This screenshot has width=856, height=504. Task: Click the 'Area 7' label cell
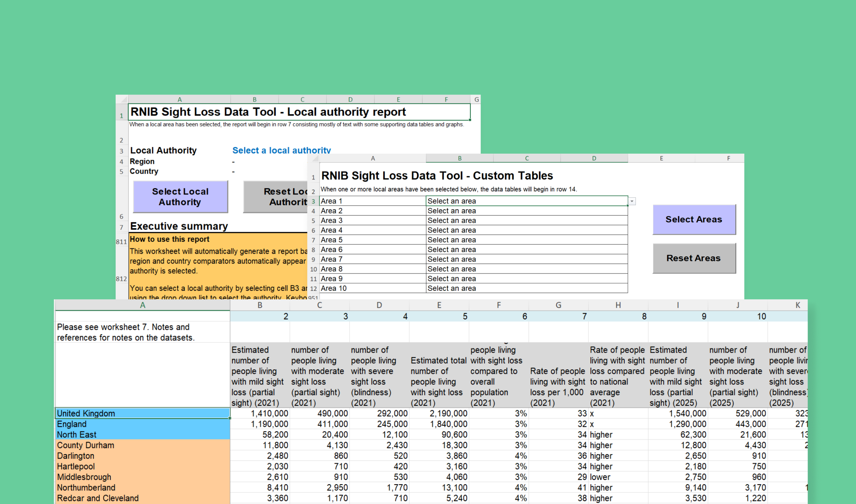pos(373,259)
